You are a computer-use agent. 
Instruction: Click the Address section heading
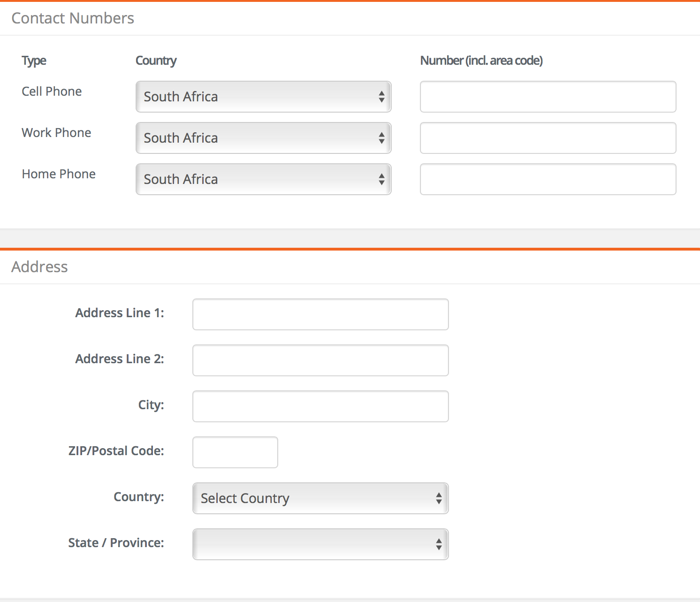(40, 267)
